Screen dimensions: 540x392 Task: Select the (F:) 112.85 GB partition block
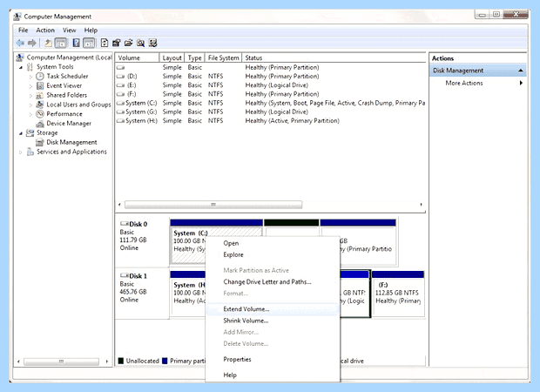398,294
